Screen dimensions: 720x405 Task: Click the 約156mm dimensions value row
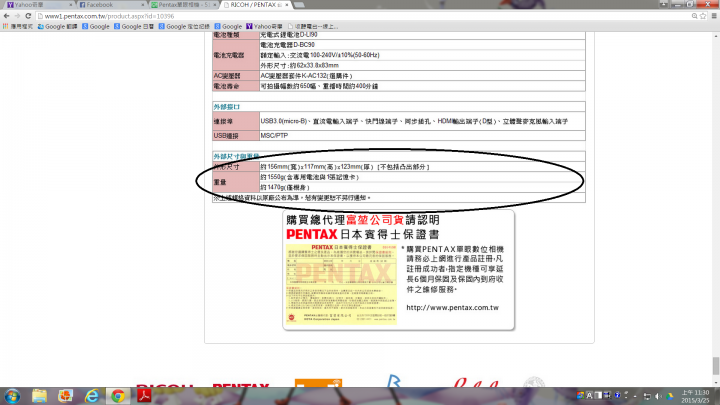422,167
